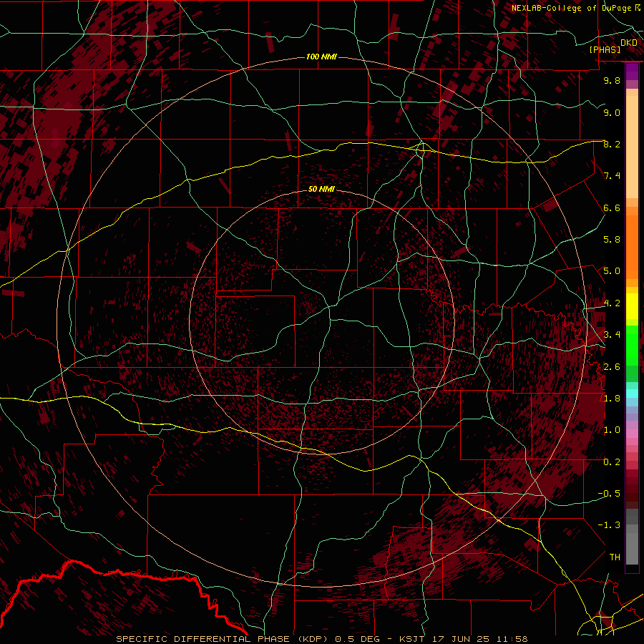The width and height of the screenshot is (644, 644).
Task: Click the 5.8 value on the color scale
Action: 612,240
